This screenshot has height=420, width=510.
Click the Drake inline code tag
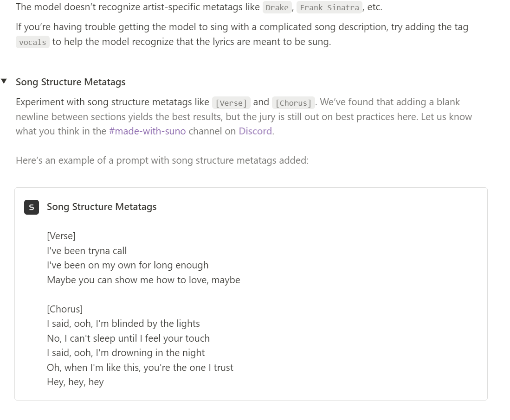click(277, 7)
